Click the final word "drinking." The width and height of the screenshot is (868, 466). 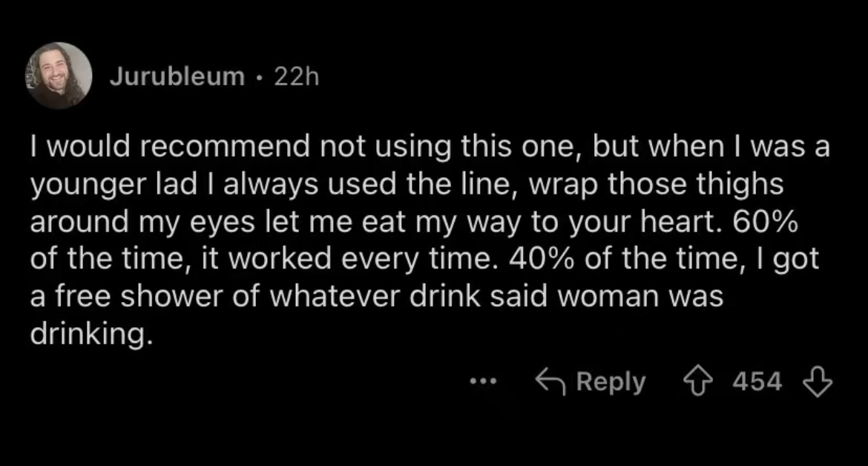click(x=91, y=334)
